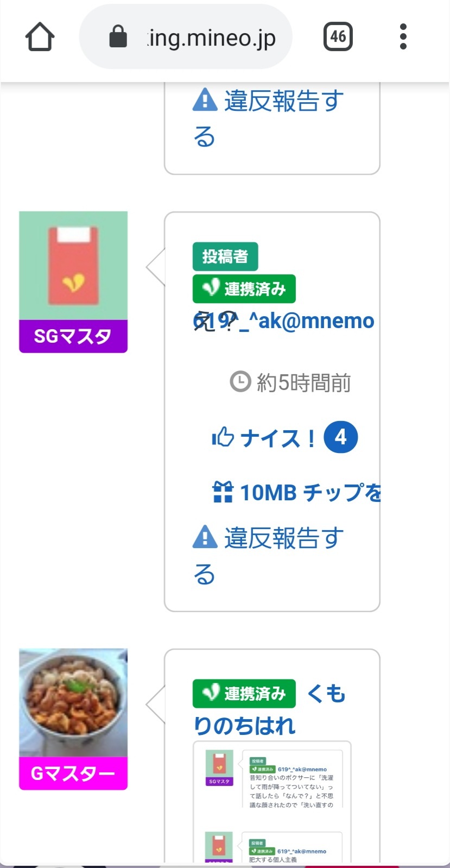Click the top 違反報告する report link

(268, 118)
